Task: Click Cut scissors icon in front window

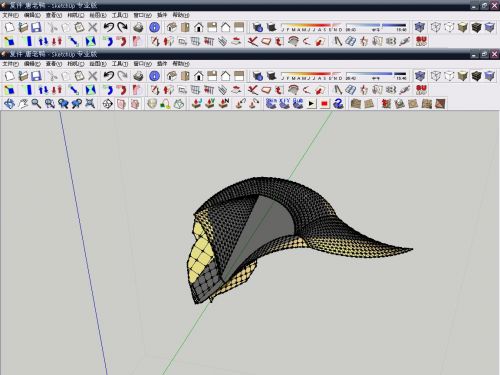Action: click(53, 76)
